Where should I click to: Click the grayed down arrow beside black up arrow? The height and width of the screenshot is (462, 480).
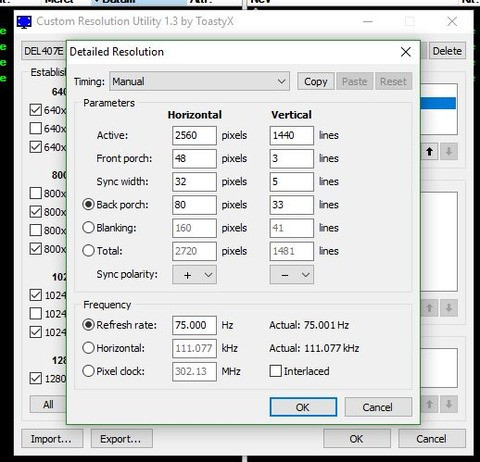pyautogui.click(x=449, y=152)
